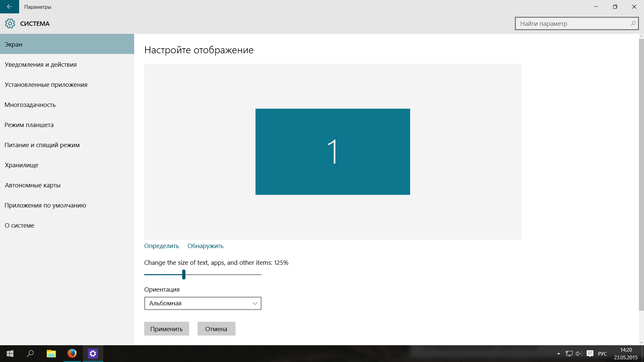
Task: Open the Windows Start menu
Action: tap(10, 354)
